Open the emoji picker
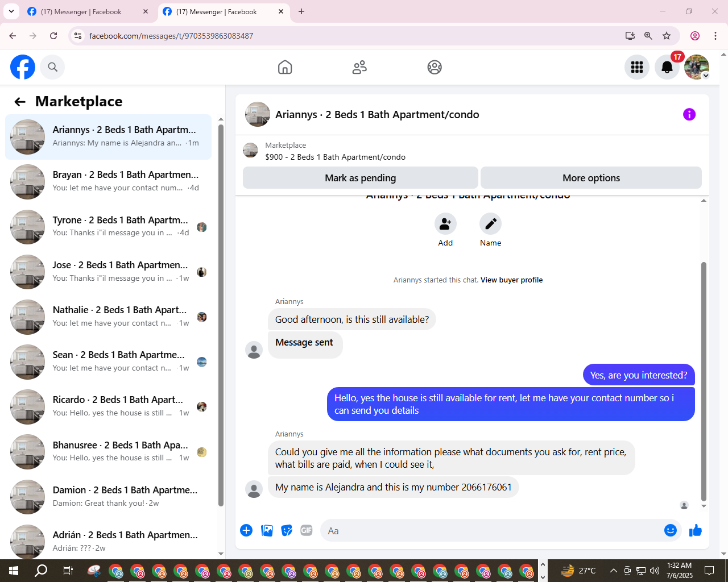 [x=671, y=530]
